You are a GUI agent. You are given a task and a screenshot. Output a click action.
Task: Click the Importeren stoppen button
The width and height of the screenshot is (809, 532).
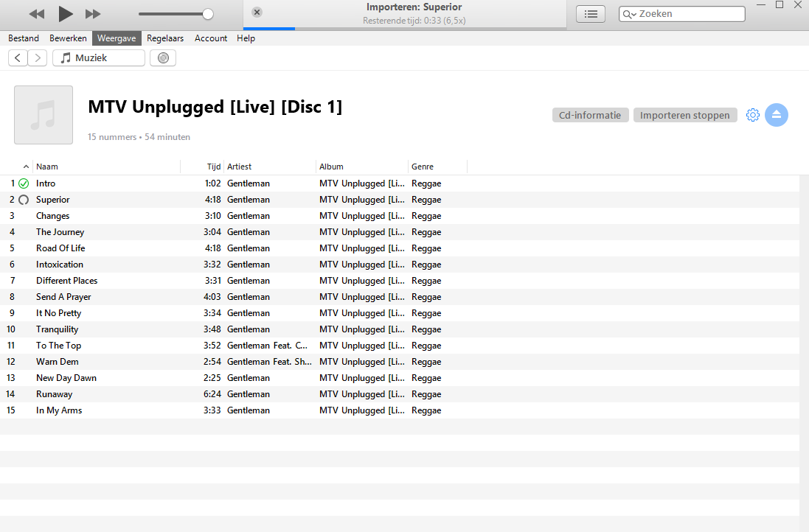tap(684, 115)
